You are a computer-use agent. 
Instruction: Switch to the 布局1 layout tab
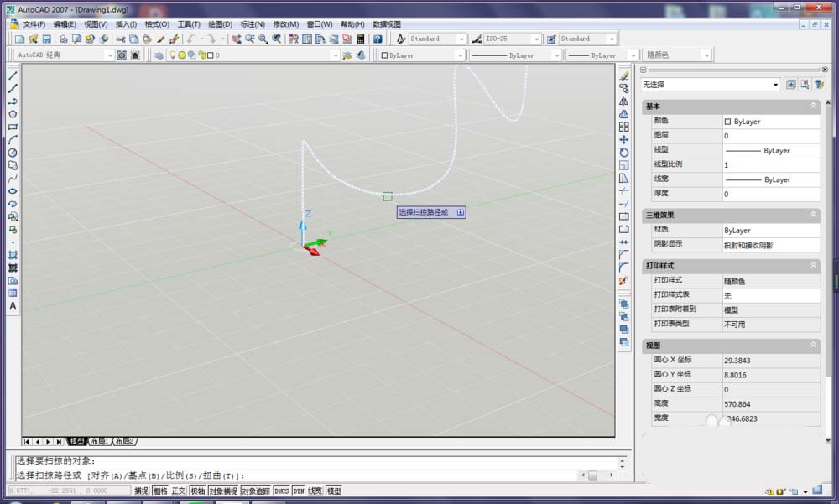[x=100, y=441]
